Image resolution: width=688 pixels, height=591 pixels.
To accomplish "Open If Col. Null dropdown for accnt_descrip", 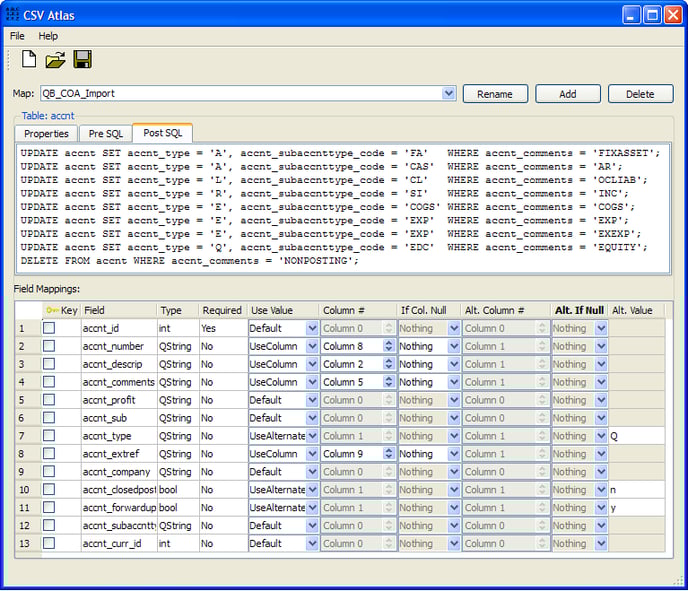I will coord(452,364).
